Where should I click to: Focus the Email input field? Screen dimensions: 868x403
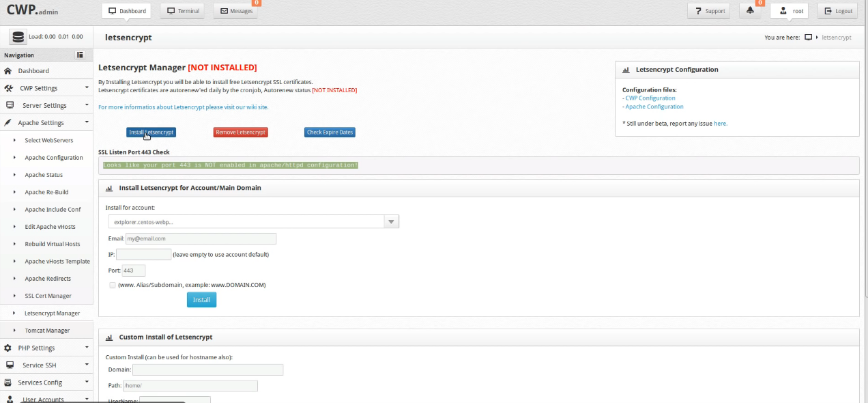[201, 238]
